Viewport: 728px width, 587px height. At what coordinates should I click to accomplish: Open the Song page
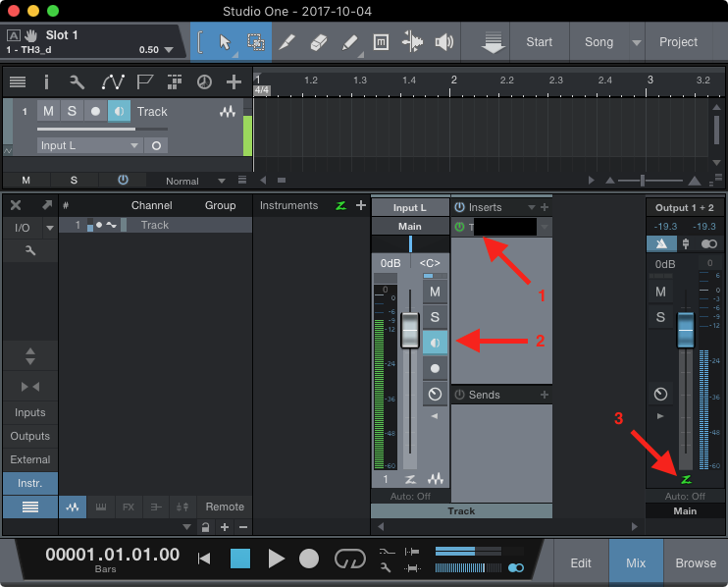pyautogui.click(x=598, y=42)
